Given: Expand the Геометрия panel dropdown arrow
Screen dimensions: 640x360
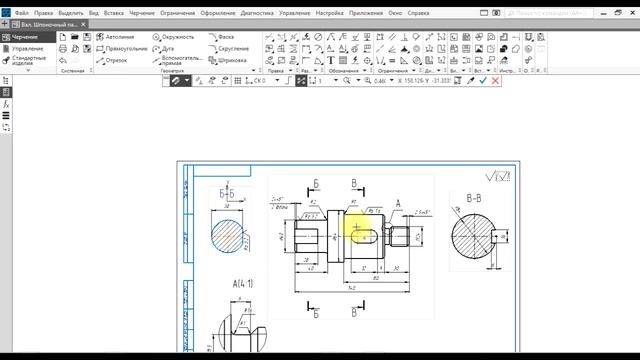Looking at the screenshot, I should point(253,71).
